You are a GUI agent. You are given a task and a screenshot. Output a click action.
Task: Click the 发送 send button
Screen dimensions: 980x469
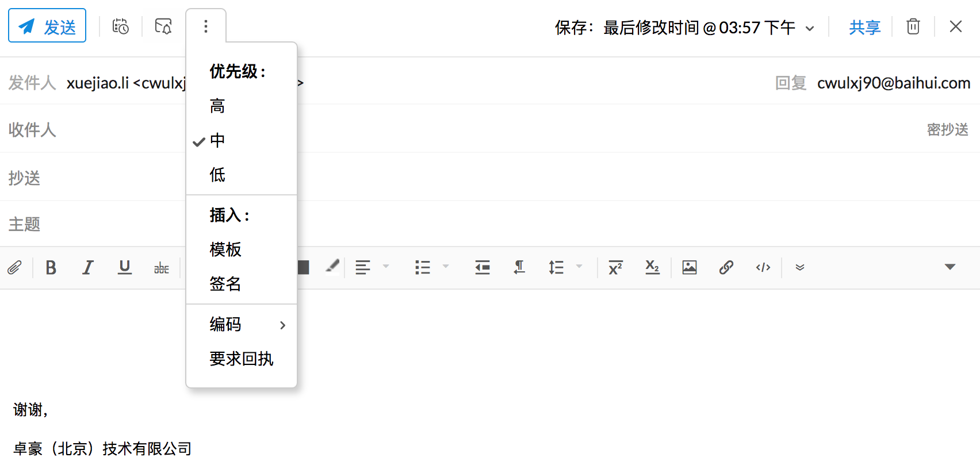click(47, 26)
